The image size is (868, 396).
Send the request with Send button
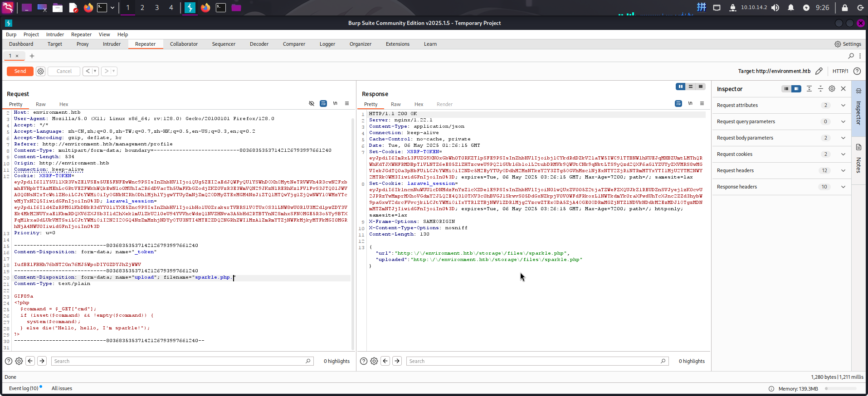pos(20,71)
